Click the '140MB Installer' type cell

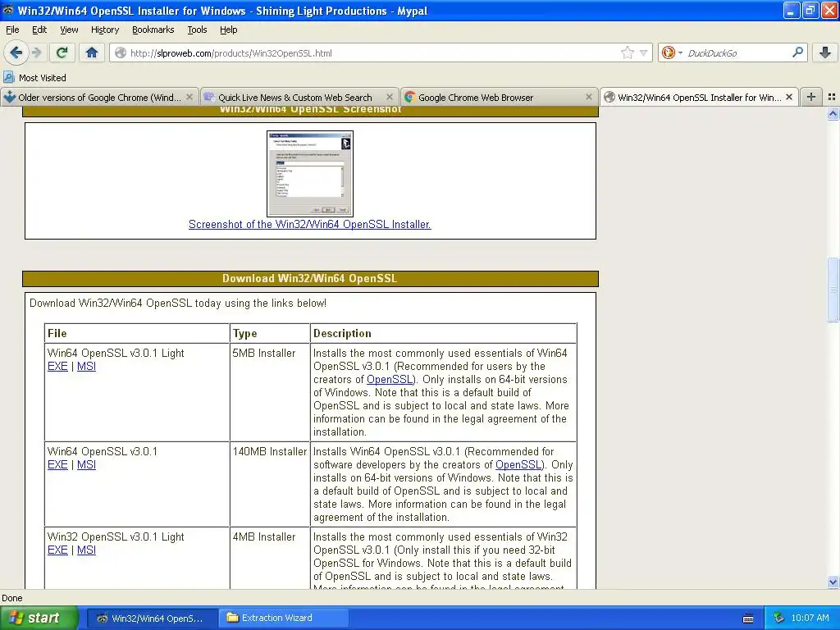tap(270, 484)
